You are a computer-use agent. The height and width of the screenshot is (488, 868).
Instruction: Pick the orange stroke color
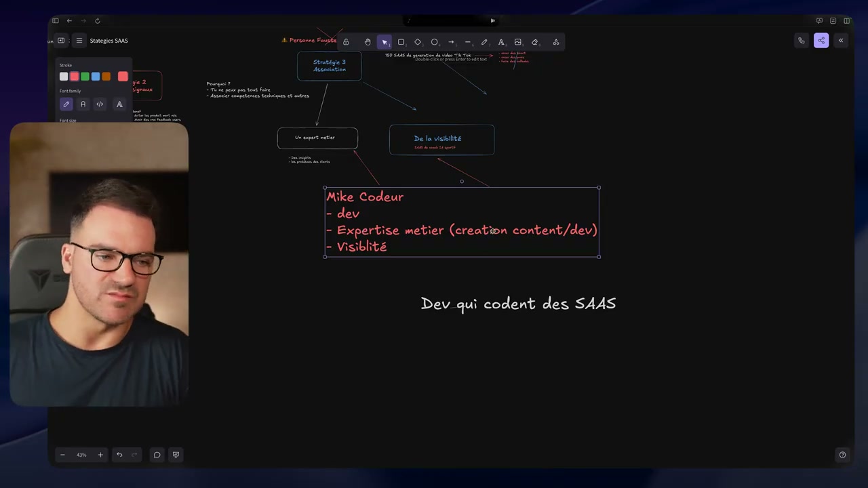(106, 77)
